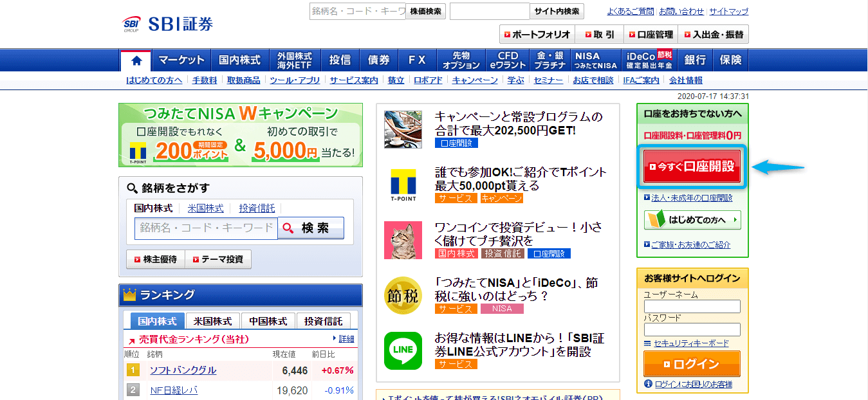This screenshot has height=400, width=868.
Task: Focus the ユーザーネーム input field
Action: coord(692,306)
